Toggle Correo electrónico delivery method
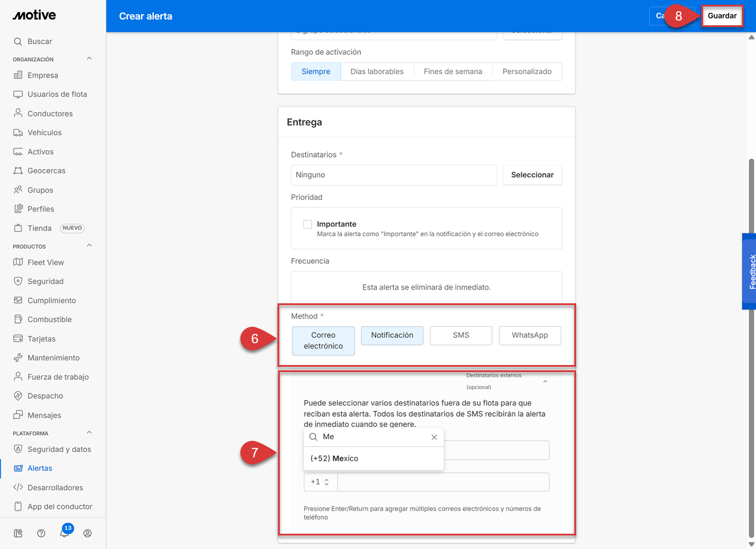The width and height of the screenshot is (756, 549). coord(323,341)
